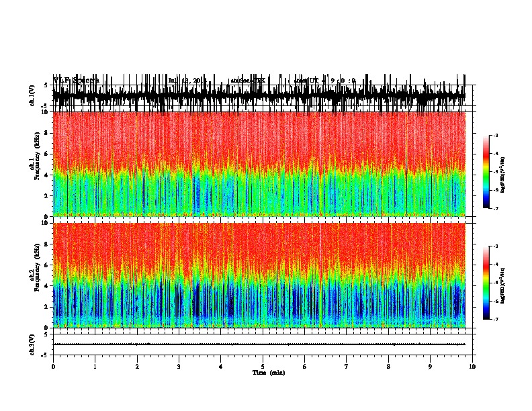The height and width of the screenshot is (411, 532).
Task: Click the '-3' label on ch.1 color bar
Action: point(495,135)
